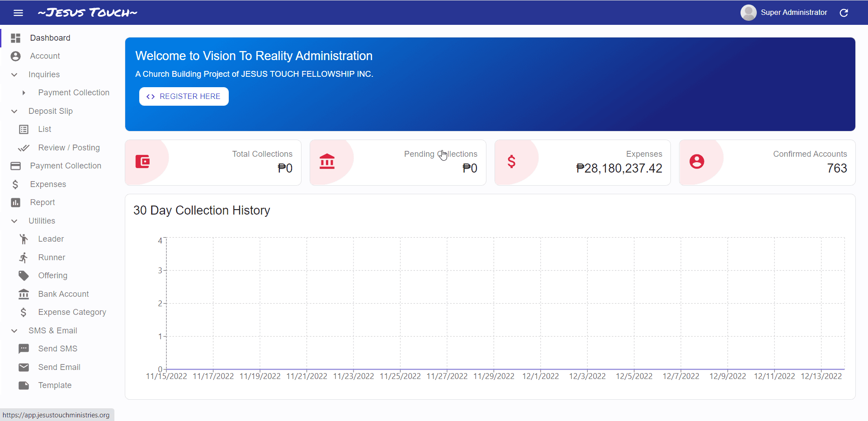Image resolution: width=868 pixels, height=421 pixels.
Task: Click the SMS & Email label
Action: coord(52,331)
